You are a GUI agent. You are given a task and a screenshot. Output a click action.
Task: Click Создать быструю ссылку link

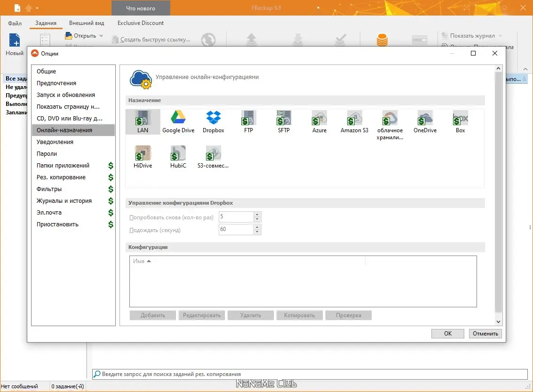[151, 40]
